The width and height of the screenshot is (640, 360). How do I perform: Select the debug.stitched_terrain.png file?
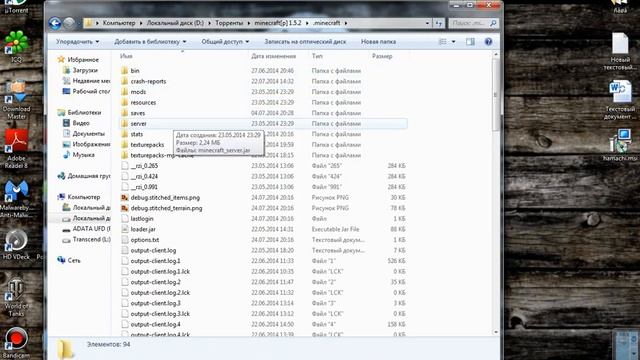166,208
